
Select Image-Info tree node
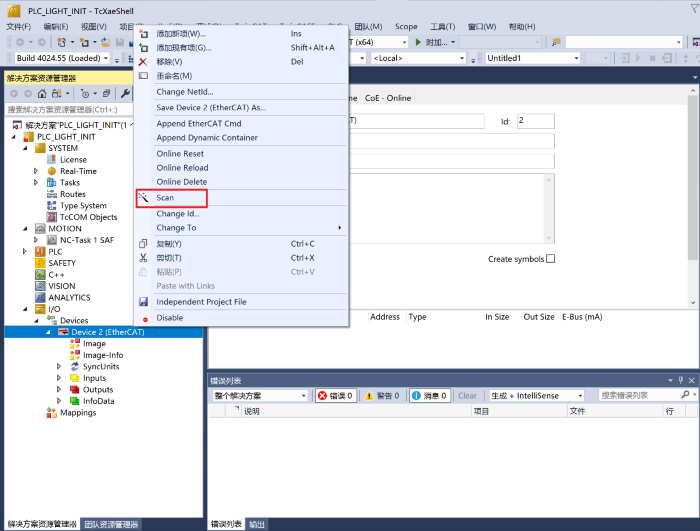pyautogui.click(x=103, y=355)
